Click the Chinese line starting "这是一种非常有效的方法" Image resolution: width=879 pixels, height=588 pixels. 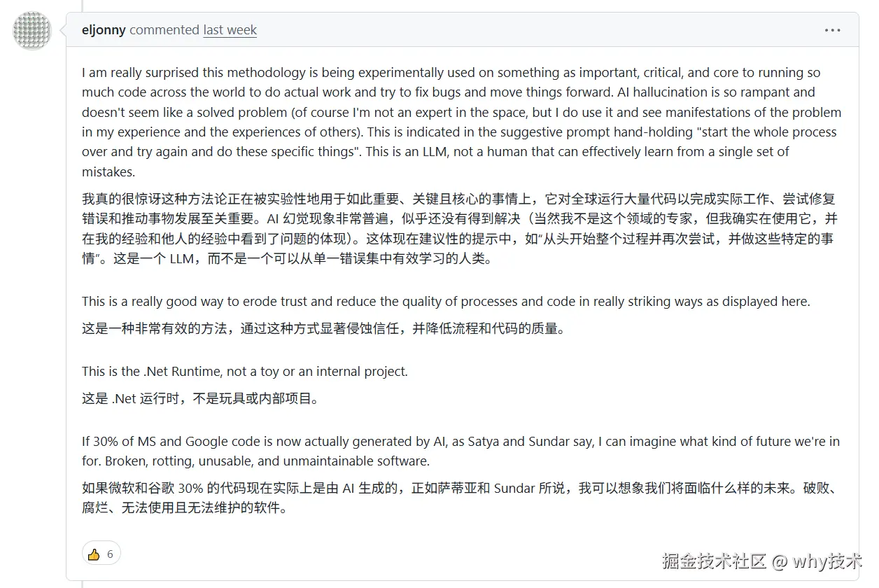[322, 328]
